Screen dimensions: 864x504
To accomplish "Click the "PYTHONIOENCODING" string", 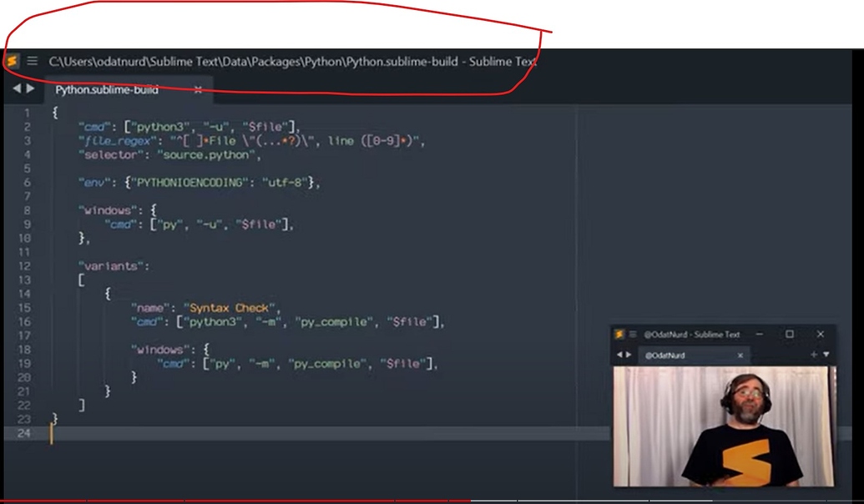I will pyautogui.click(x=189, y=182).
